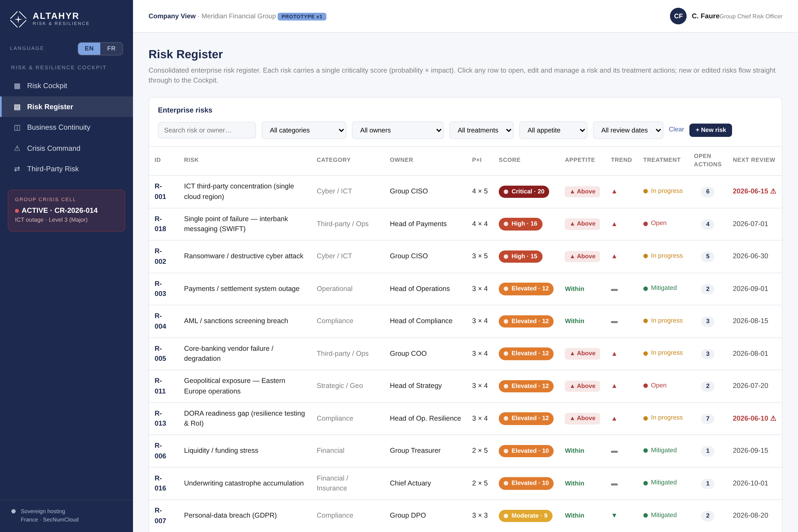Focus the Search risk or owner field
The width and height of the screenshot is (798, 532).
207,130
